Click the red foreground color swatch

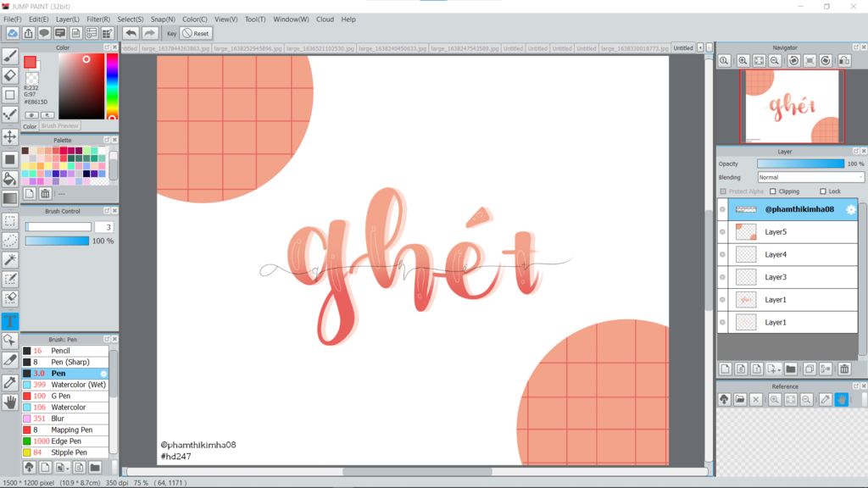point(30,62)
